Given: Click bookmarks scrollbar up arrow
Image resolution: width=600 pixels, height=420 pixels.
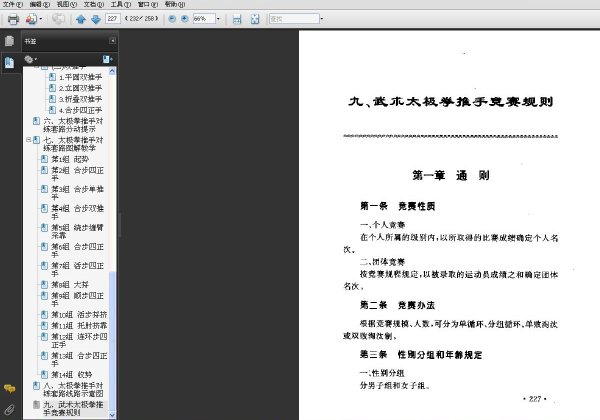Looking at the screenshot, I should click(112, 71).
